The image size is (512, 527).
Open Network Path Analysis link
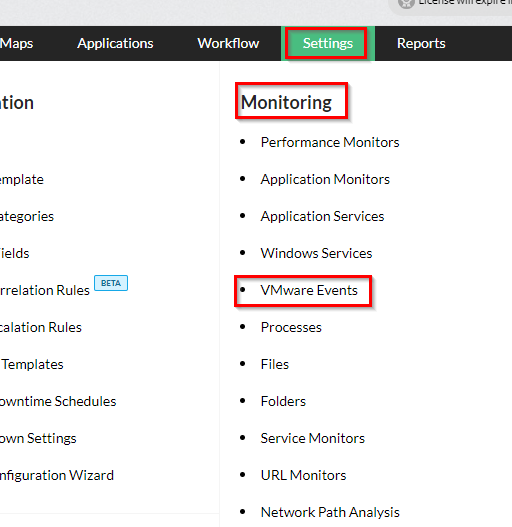[330, 513]
